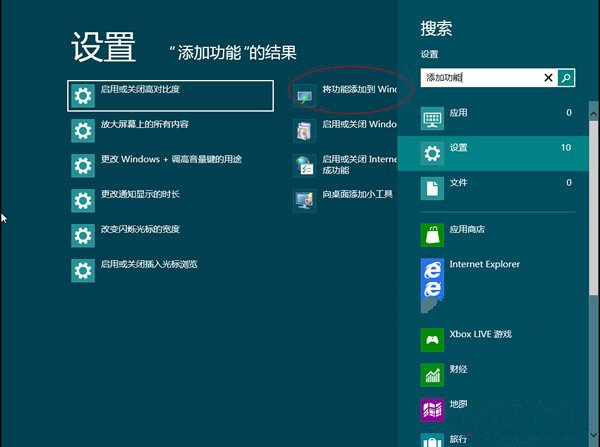Click the 应用商店 shopping bag icon
Screen dimensions: 600x447
(432, 235)
